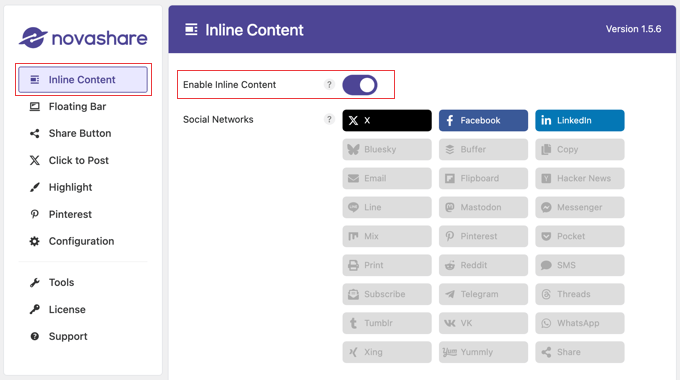
Task: Show help for Enable Inline Content
Action: pyautogui.click(x=329, y=85)
